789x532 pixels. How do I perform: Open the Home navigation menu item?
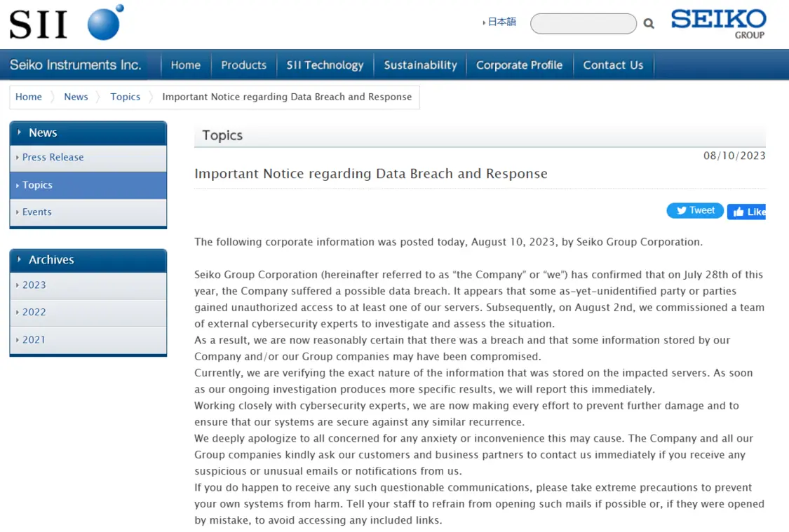click(186, 65)
